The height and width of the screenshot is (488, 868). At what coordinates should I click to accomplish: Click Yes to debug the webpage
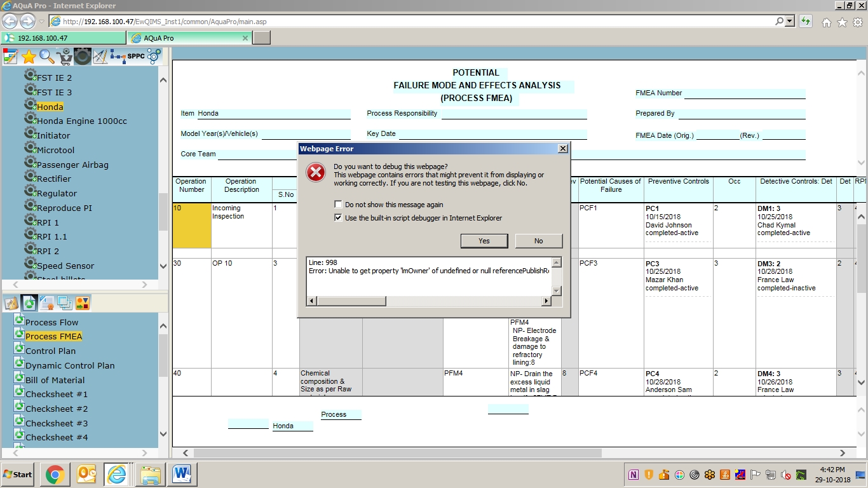[x=484, y=241]
